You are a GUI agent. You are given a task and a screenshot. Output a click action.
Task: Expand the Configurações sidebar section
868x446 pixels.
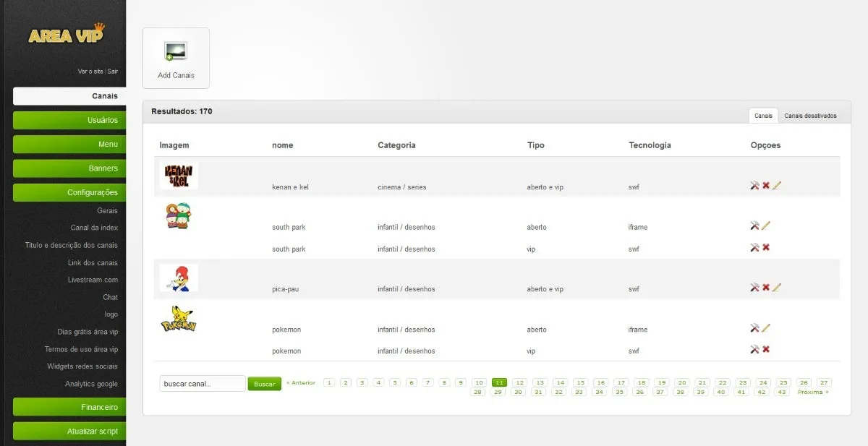point(69,192)
